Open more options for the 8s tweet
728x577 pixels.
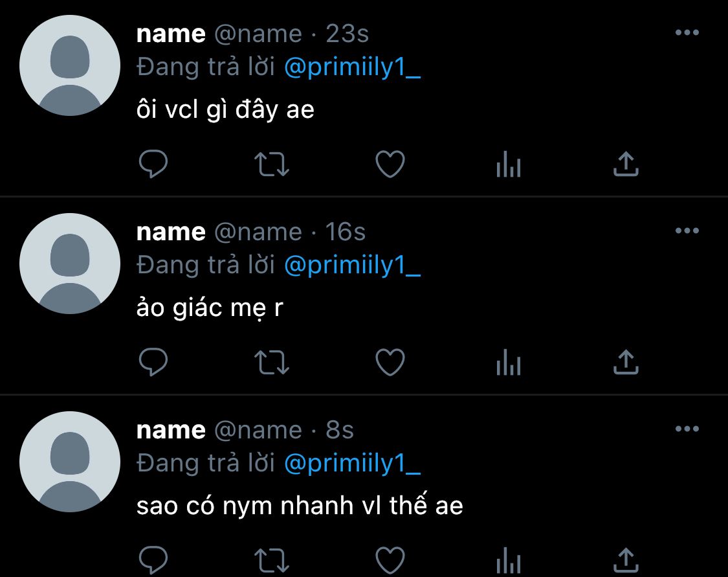point(687,429)
